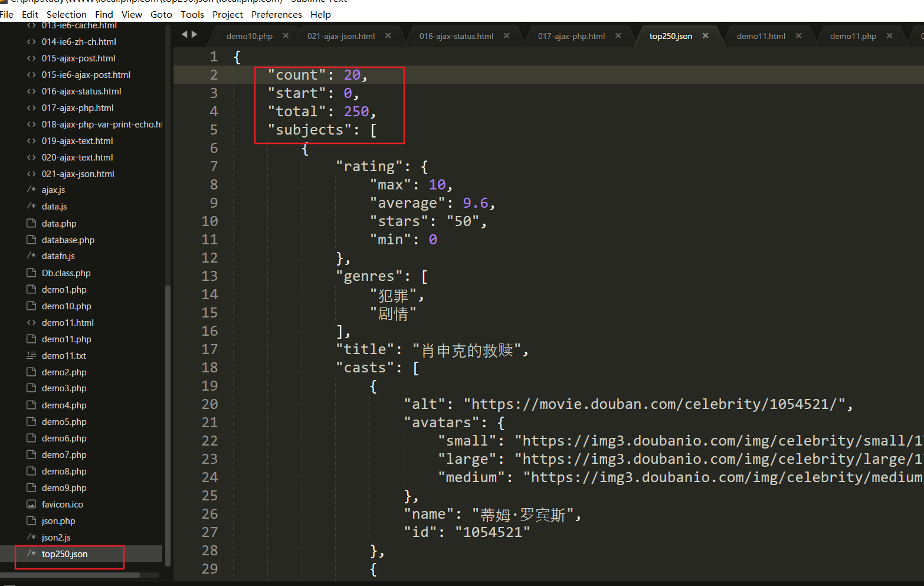Click the forward navigation arrow above editor

pyautogui.click(x=195, y=34)
